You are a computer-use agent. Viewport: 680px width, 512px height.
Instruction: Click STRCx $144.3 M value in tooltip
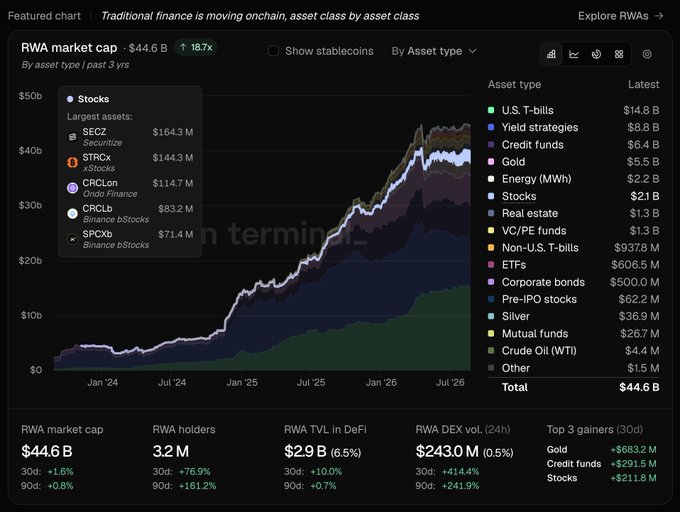coord(173,158)
